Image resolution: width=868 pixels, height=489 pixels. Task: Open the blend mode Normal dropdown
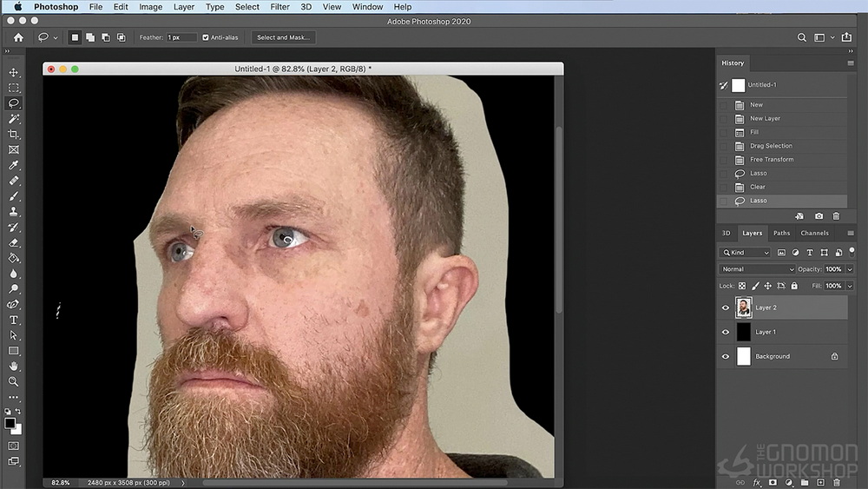[757, 269]
